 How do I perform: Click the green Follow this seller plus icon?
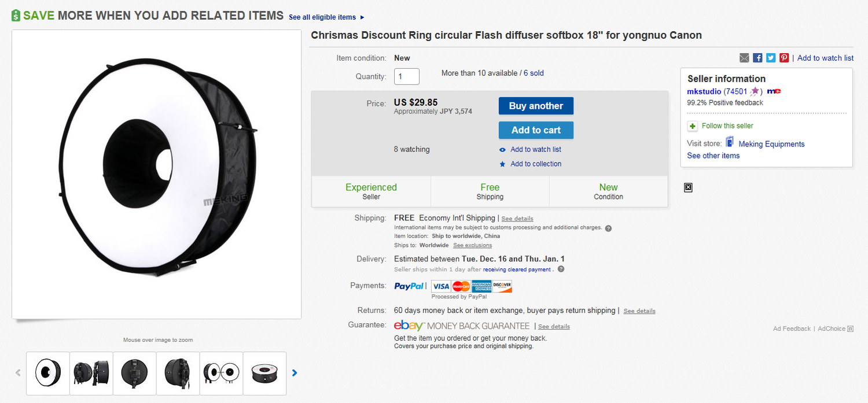(692, 126)
